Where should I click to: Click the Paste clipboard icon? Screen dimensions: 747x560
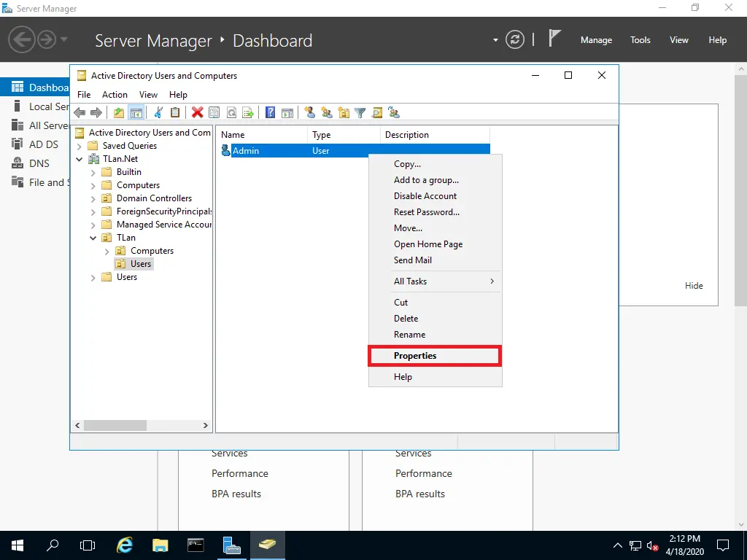click(x=175, y=113)
